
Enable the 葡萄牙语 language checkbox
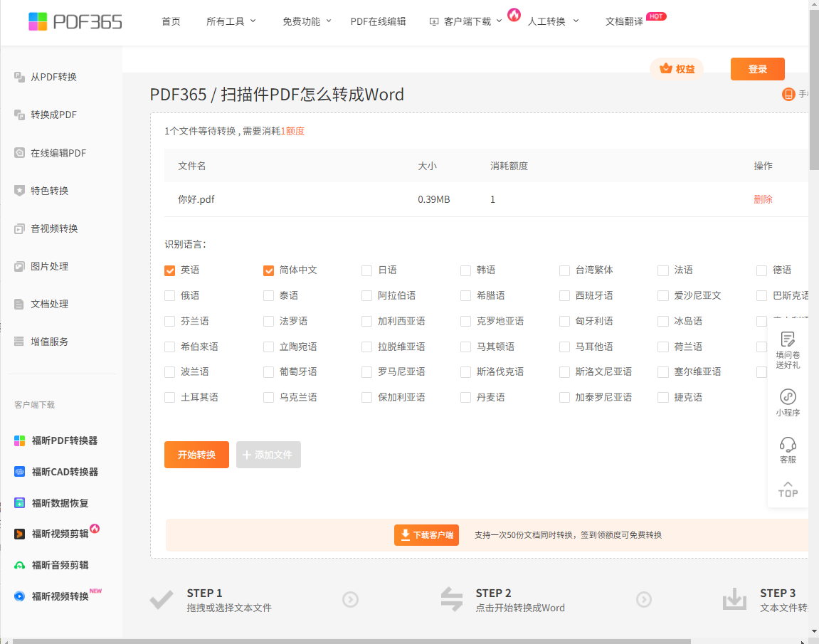point(268,372)
